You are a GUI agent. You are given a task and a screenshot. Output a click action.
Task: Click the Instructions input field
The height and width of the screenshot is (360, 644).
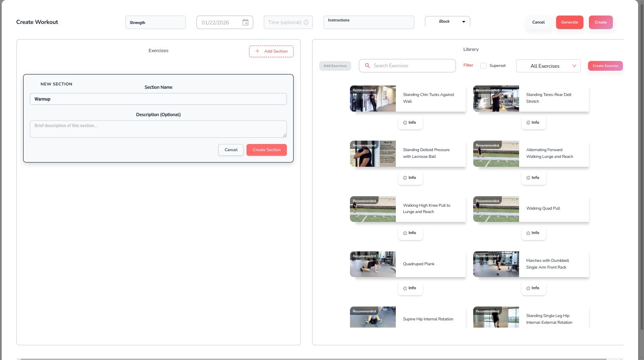[369, 22]
